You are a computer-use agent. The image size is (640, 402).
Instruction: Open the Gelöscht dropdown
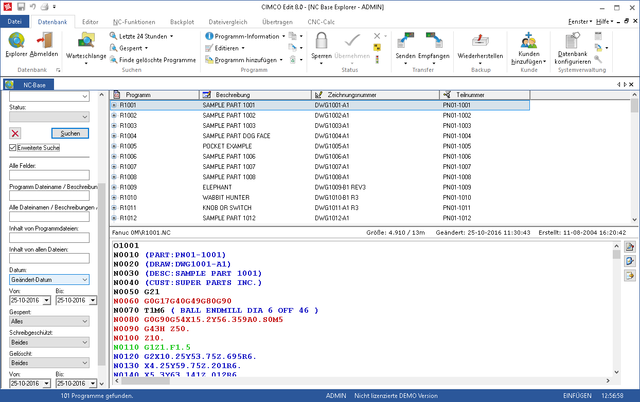[49, 363]
